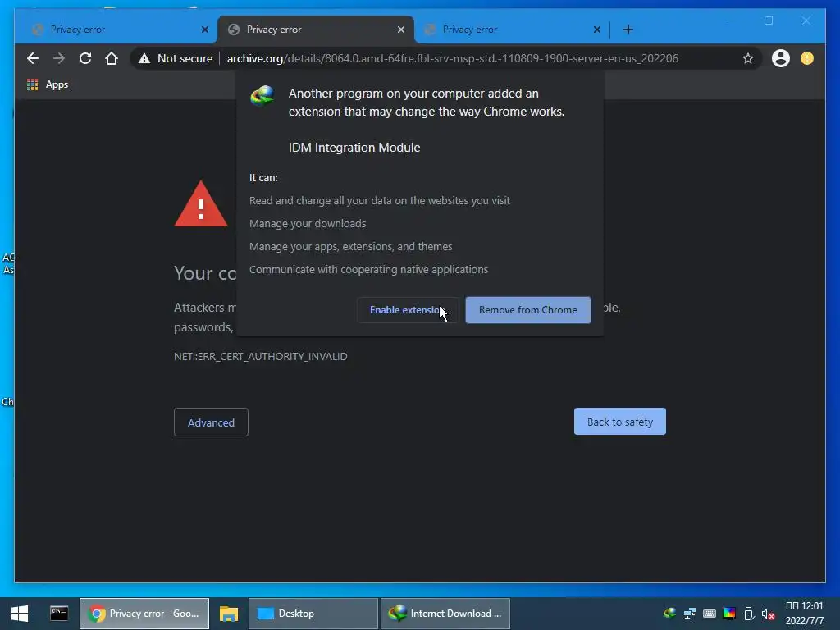Click the IDM Integration Module name
The height and width of the screenshot is (630, 840).
354,148
